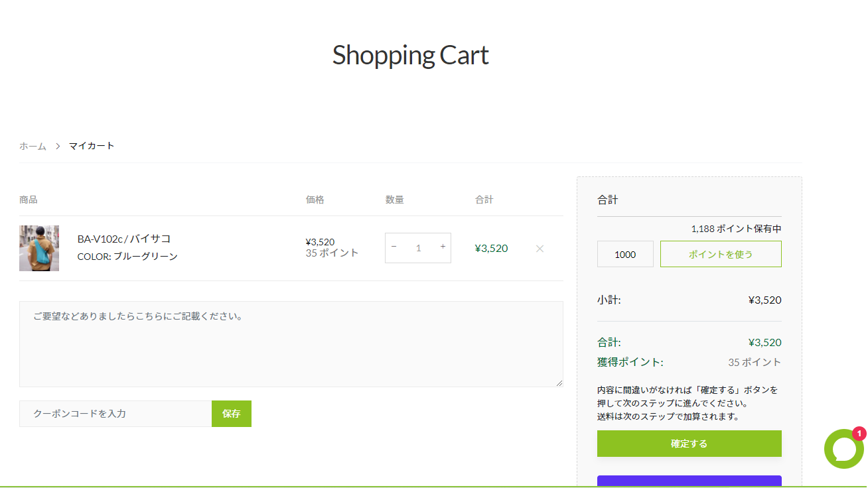Click the BA-V102c product thumbnail image
The width and height of the screenshot is (868, 488).
coord(39,248)
